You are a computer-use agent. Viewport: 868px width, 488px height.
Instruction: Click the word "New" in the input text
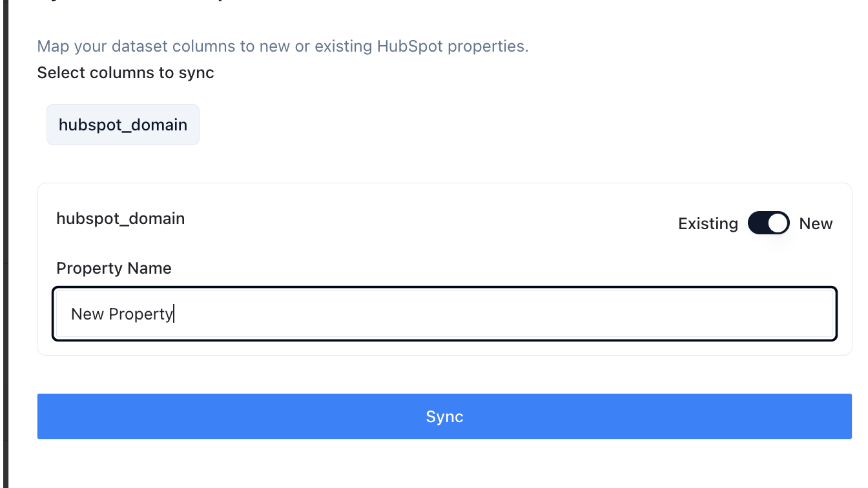[x=87, y=314]
